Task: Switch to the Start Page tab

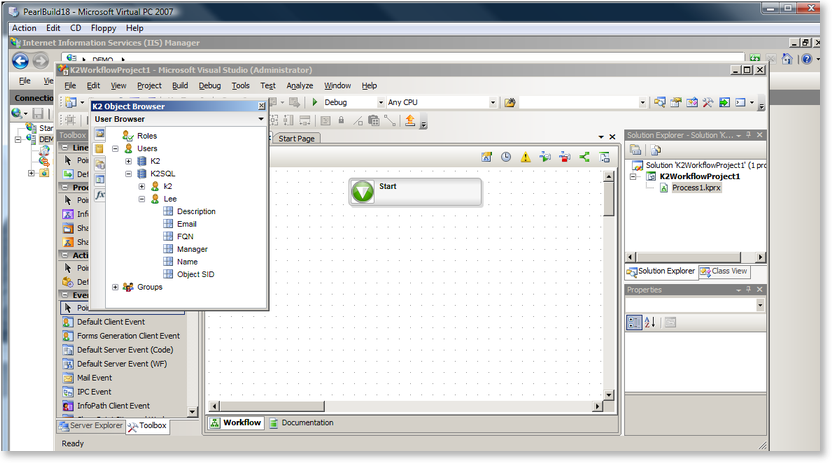Action: coord(296,138)
